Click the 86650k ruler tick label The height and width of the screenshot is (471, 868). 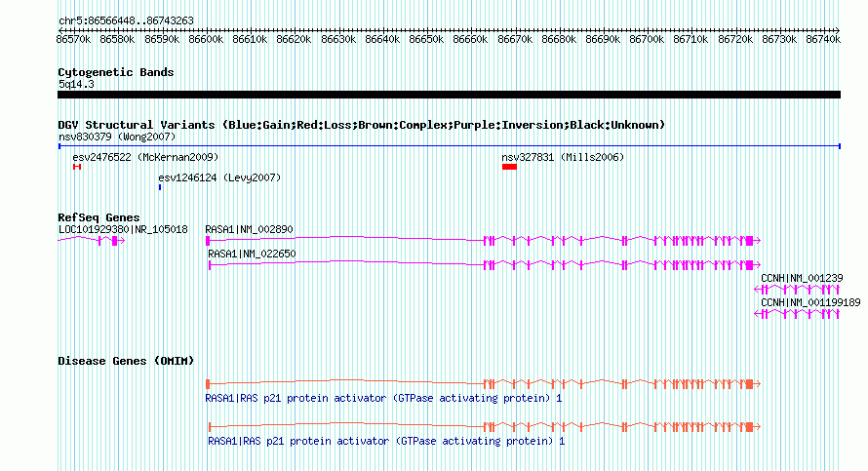[426, 40]
